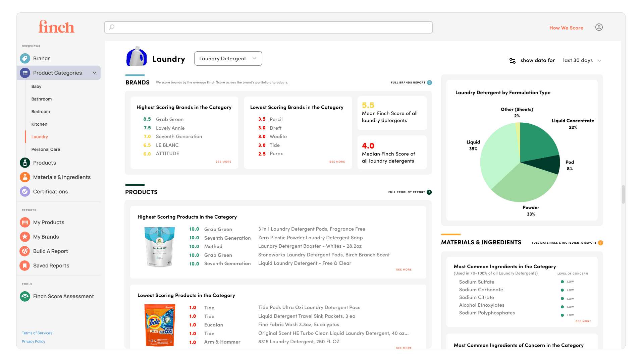Click the Certifications checkmark icon
Image resolution: width=644 pixels, height=362 pixels.
click(25, 191)
